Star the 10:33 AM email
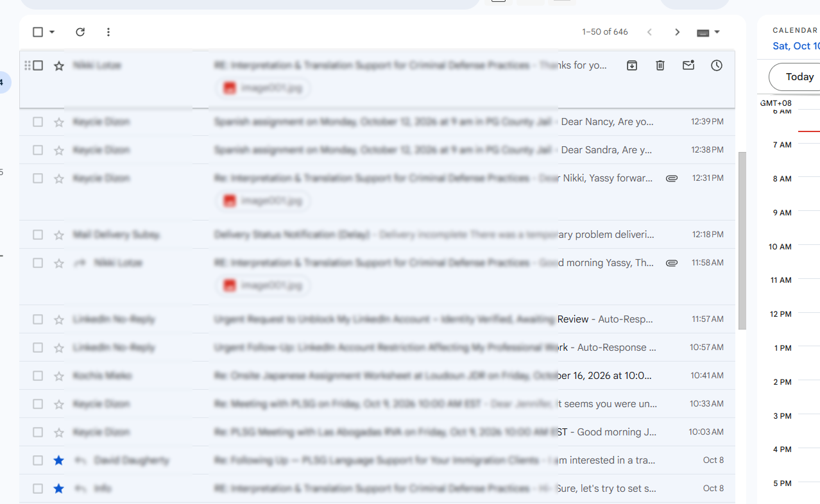Viewport: 820px width, 504px height. pyautogui.click(x=59, y=404)
